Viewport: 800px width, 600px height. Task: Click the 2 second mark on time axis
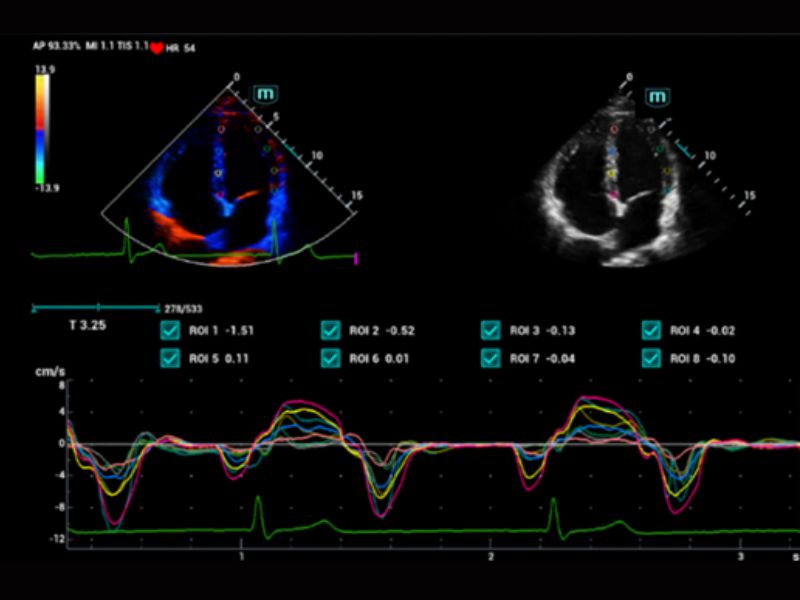490,554
